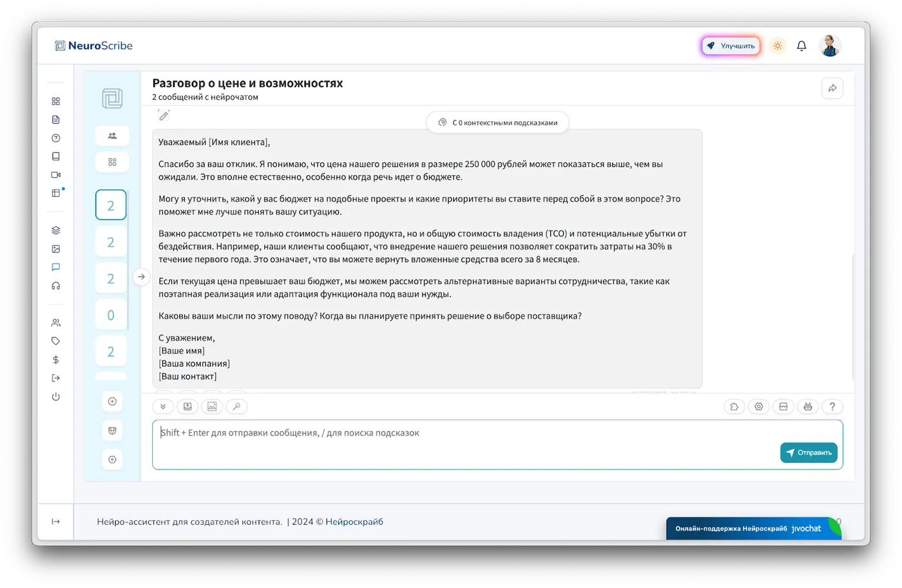Click the pencil edit icon above the message
902x588 pixels.
[164, 115]
